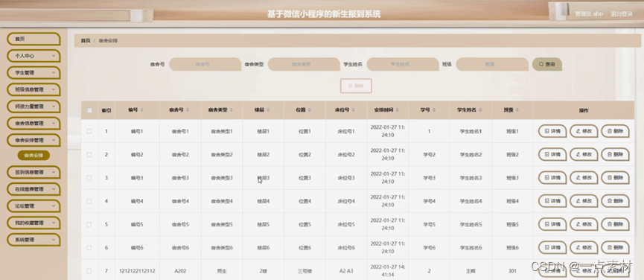This screenshot has height=280, width=644.
Task: Check the box for row 编号2
Action: tap(89, 155)
